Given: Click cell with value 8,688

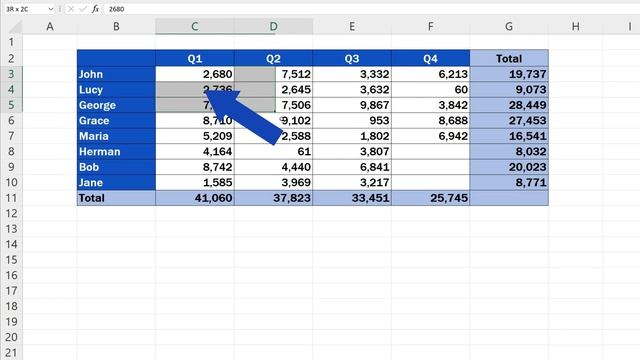Looking at the screenshot, I should pyautogui.click(x=431, y=120).
